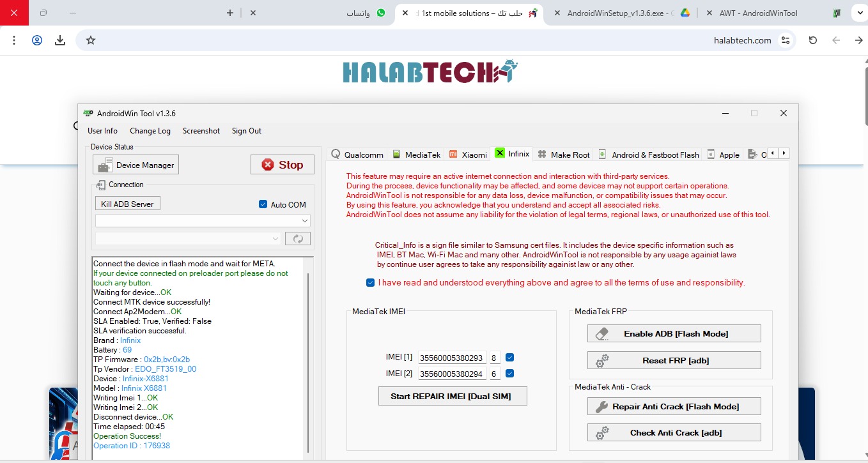This screenshot has height=463, width=868.
Task: Open the Change Log menu
Action: pyautogui.click(x=150, y=131)
